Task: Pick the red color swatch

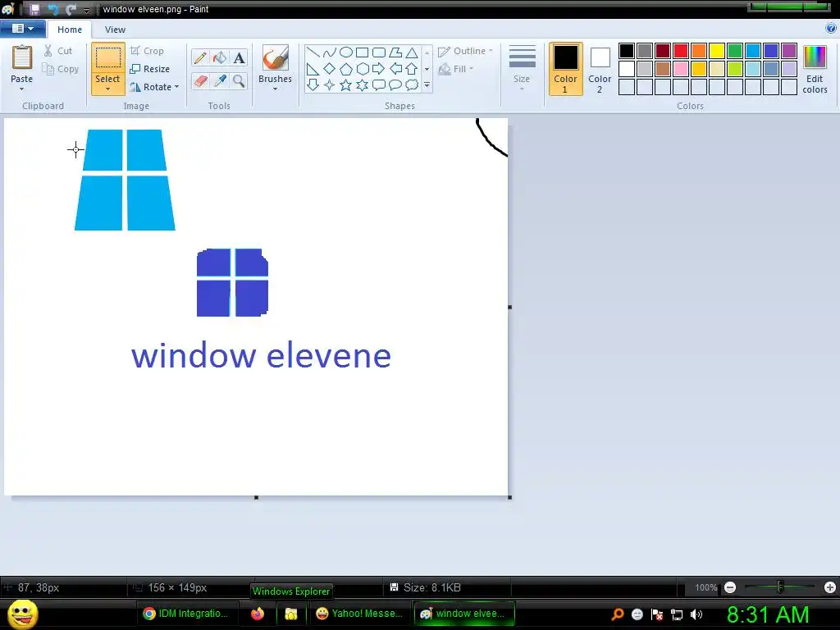Action: click(680, 51)
